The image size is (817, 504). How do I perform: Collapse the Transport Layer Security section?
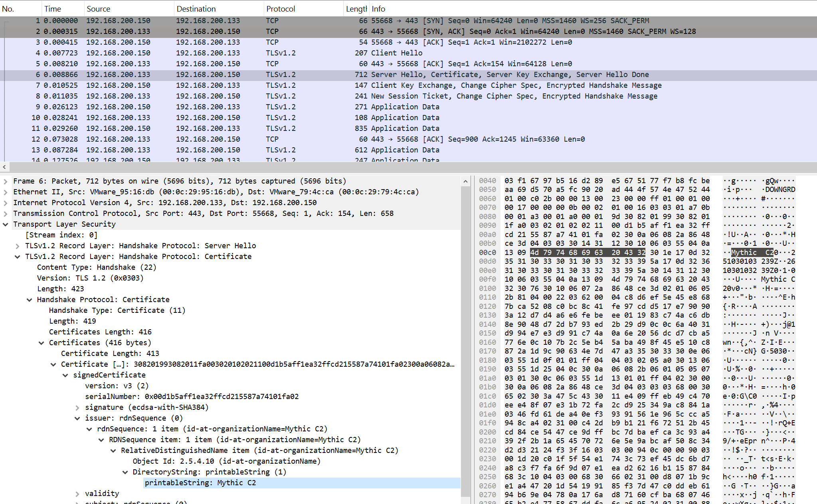click(x=5, y=224)
